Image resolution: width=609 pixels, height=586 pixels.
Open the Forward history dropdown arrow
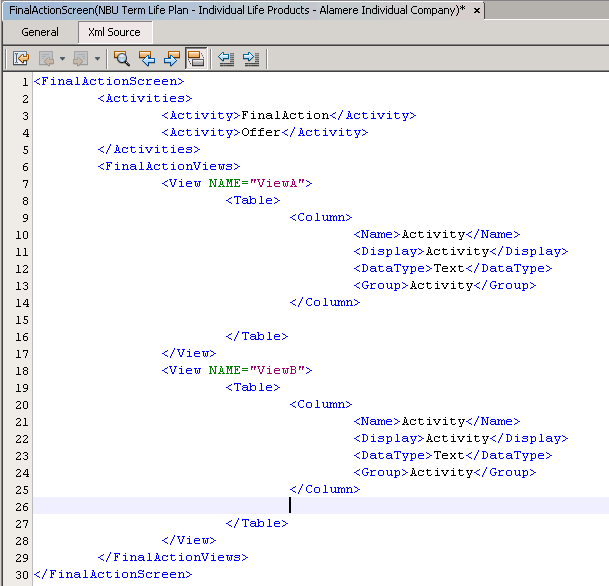(x=97, y=59)
